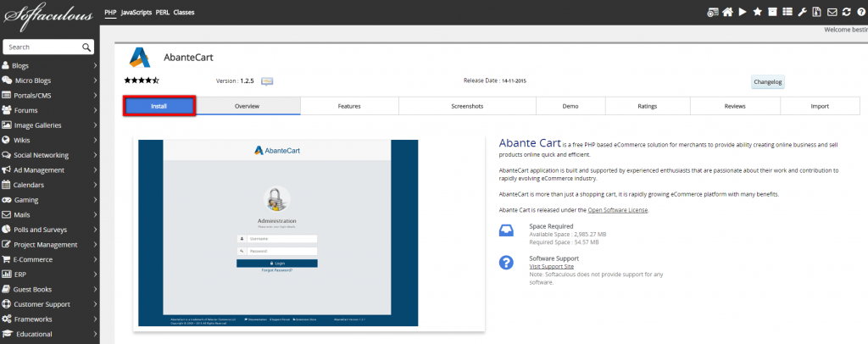Click the Micro Blogs category icon
Viewport: 868px width, 344px height.
tap(7, 80)
